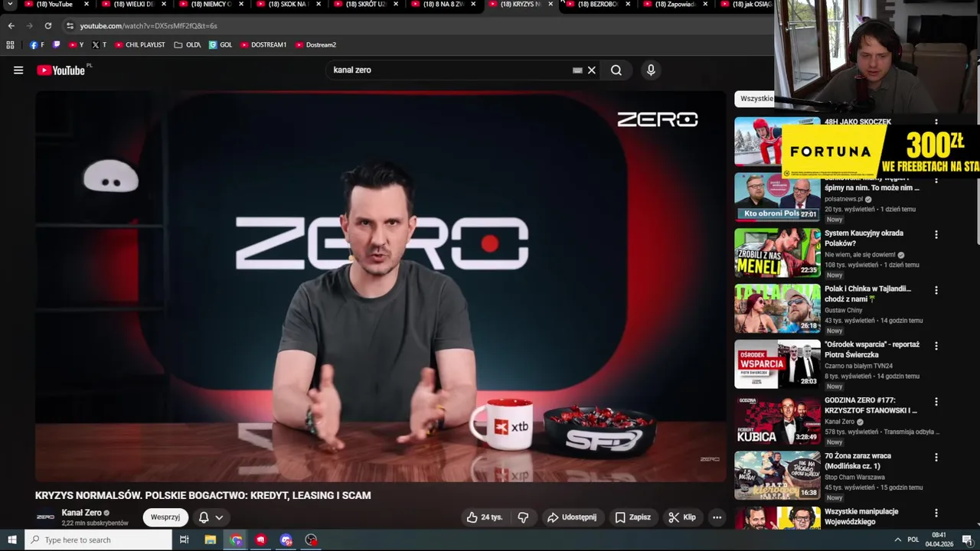Open options menu for GODZINA ZERO #177
Image resolution: width=980 pixels, height=551 pixels.
(x=936, y=402)
